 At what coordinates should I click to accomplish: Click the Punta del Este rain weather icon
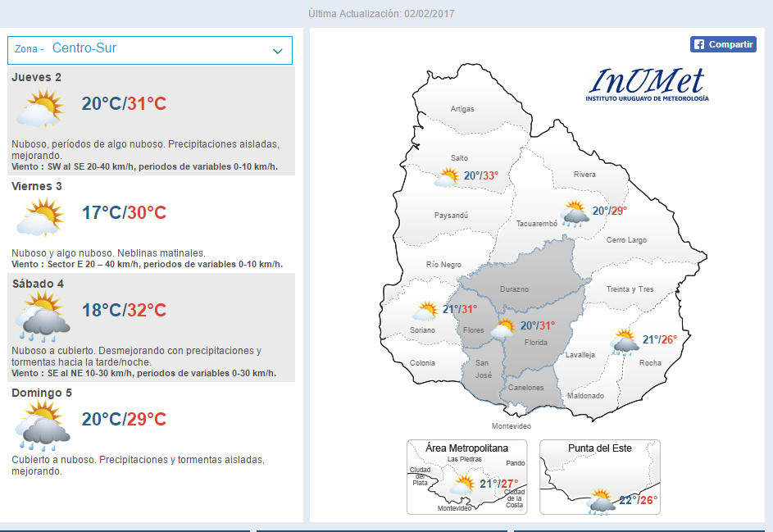tap(601, 502)
